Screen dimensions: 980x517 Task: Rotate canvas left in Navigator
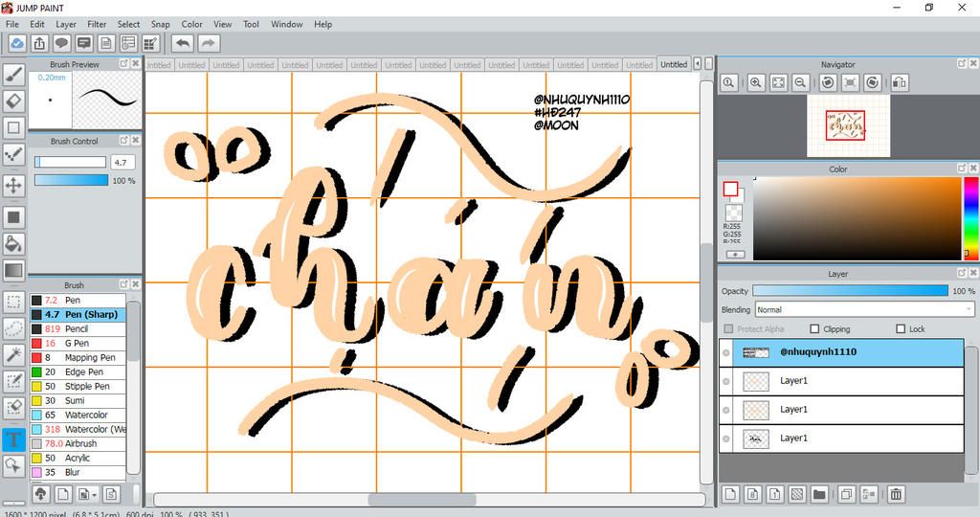[x=828, y=82]
